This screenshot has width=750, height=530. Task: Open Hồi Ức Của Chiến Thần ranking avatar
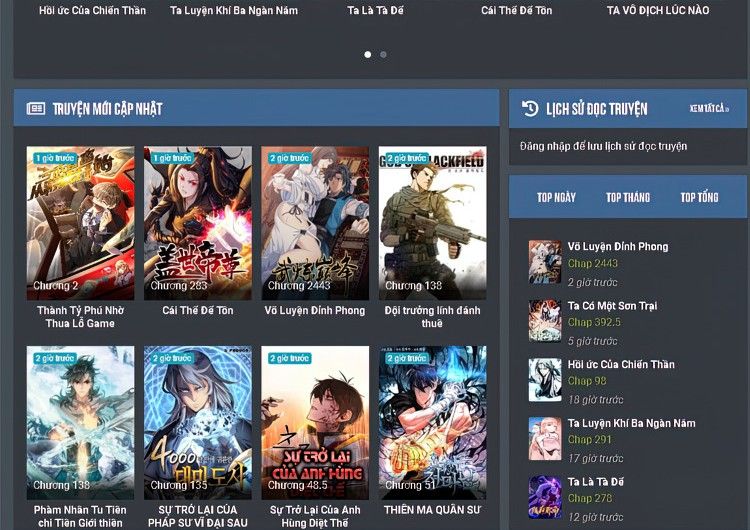(545, 380)
